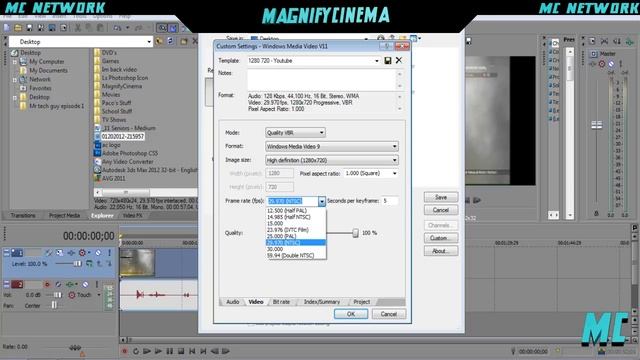Adjust the Quality slider handle

[355, 233]
